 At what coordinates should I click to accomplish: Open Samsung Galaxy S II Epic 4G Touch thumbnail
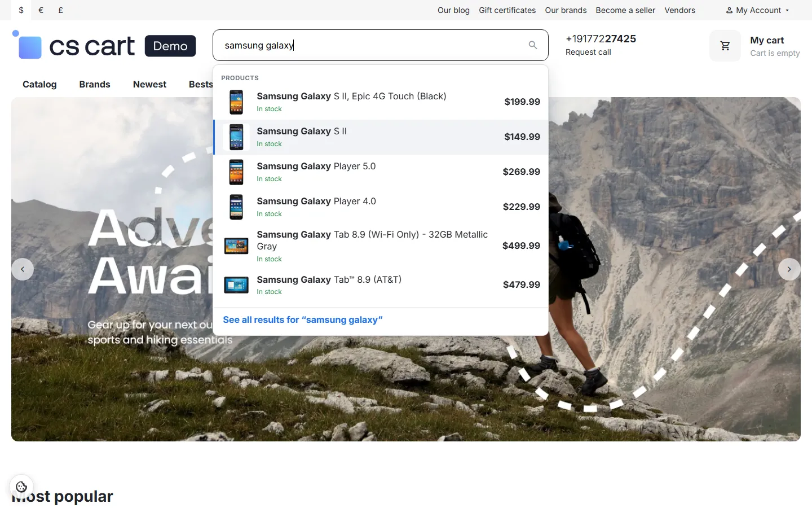(x=236, y=102)
